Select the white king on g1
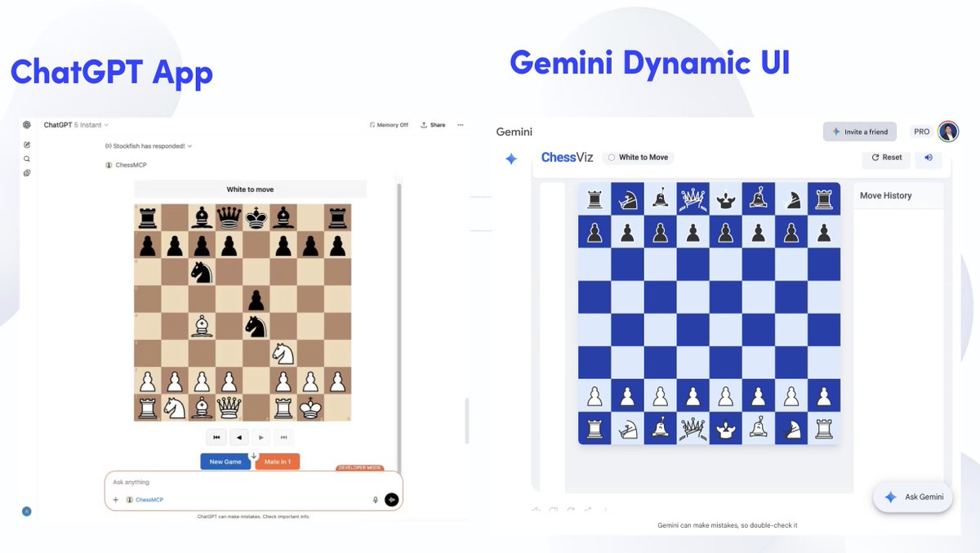This screenshot has width=980, height=553. pyautogui.click(x=310, y=408)
